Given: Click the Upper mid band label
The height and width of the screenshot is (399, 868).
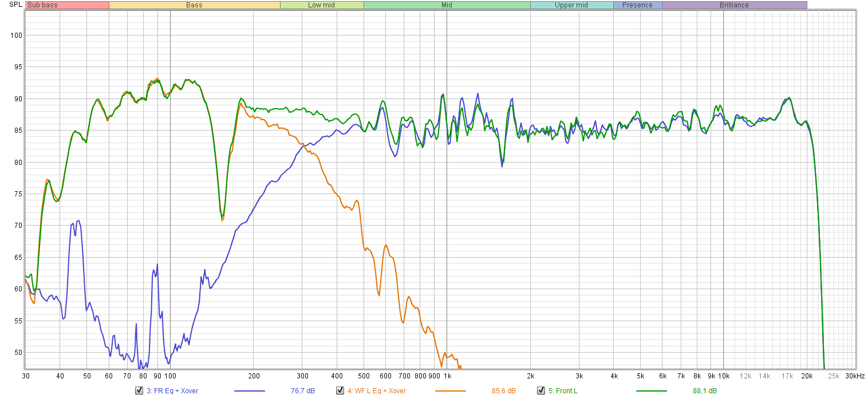Looking at the screenshot, I should (571, 5).
